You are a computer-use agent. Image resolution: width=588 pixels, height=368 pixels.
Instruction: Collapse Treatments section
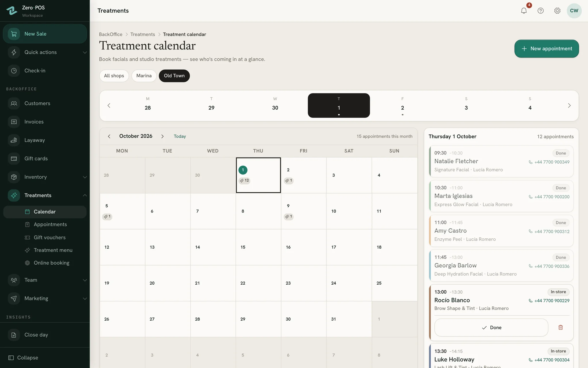click(x=45, y=195)
